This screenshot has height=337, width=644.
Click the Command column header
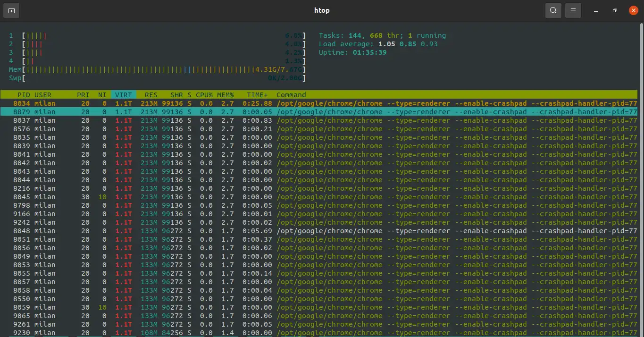[291, 95]
